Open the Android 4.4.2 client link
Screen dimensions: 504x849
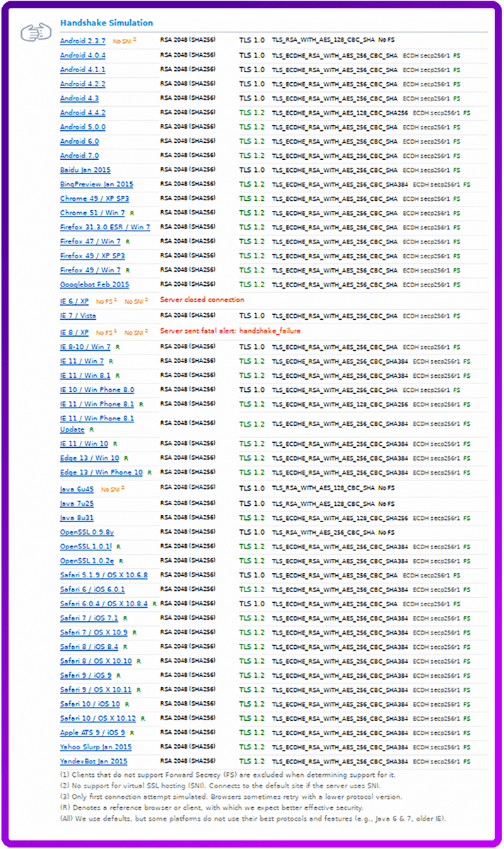pos(83,112)
